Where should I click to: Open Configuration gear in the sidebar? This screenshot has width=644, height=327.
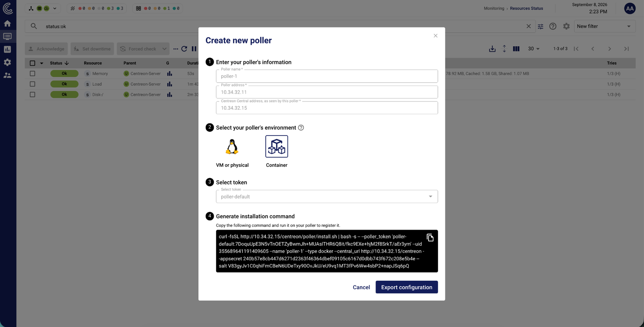(7, 62)
